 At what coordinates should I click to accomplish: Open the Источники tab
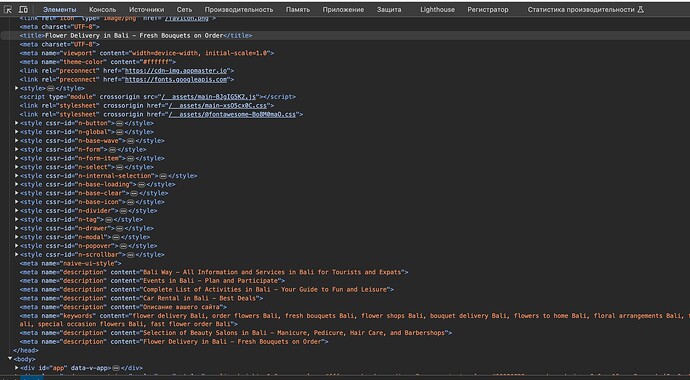[x=147, y=10]
